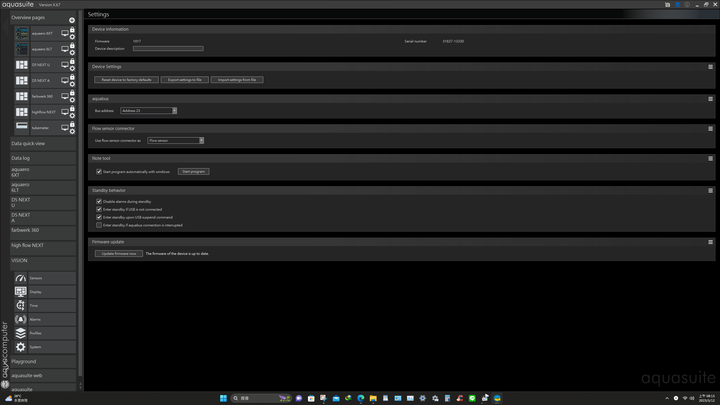
Task: Open the aquasuite web section
Action: (x=43, y=376)
